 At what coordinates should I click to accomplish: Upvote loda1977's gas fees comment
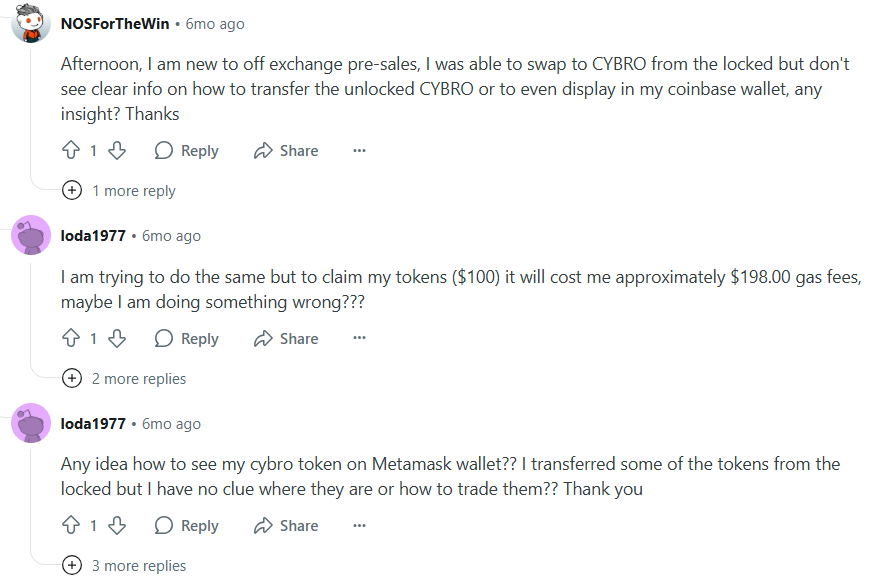[71, 339]
